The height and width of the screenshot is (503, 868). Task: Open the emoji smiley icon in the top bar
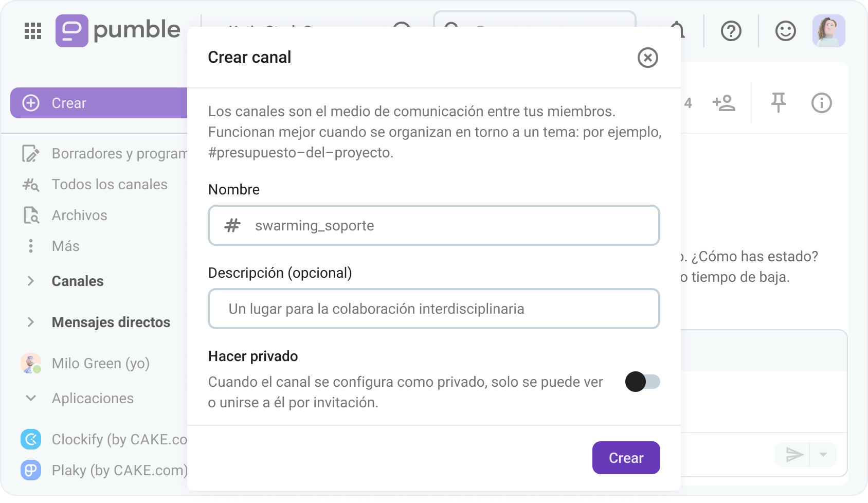(785, 31)
